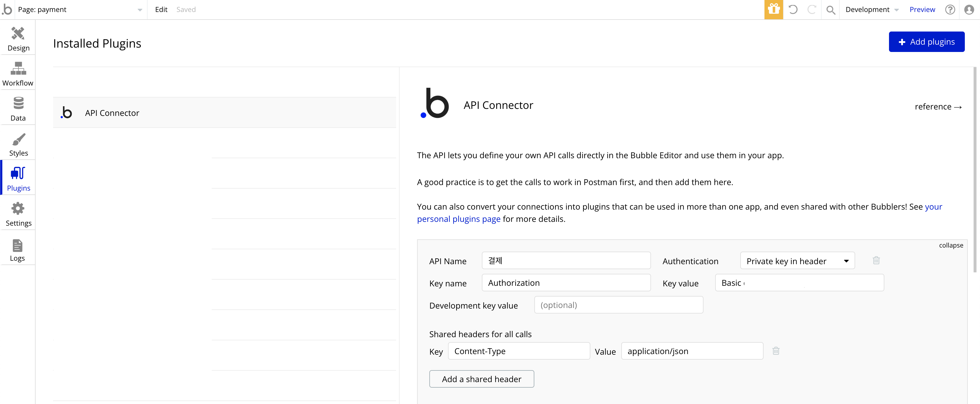
Task: Delete the Content-Type shared header trash icon
Action: pos(776,351)
